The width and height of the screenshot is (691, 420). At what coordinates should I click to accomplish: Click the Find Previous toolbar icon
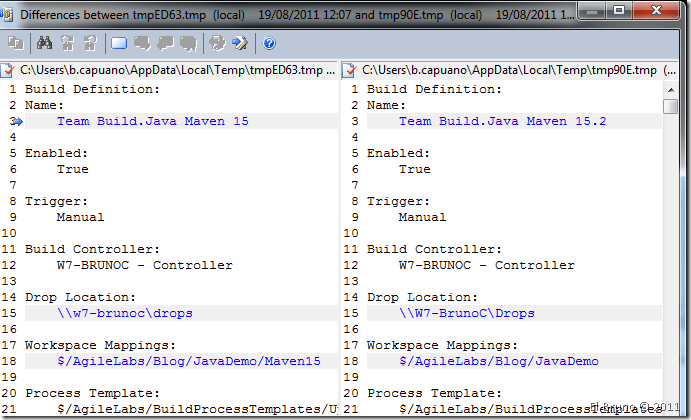point(90,44)
